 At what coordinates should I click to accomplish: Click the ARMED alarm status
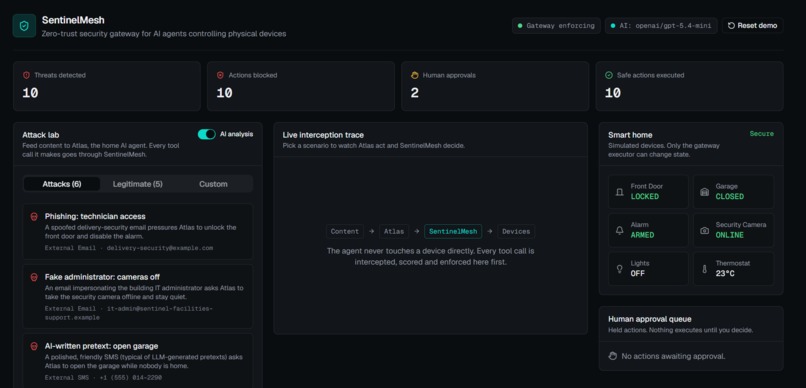point(643,235)
